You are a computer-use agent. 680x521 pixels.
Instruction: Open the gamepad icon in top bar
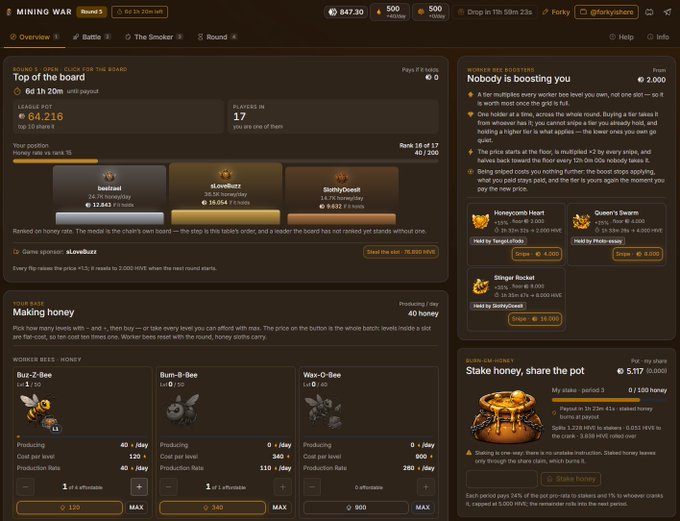tap(649, 12)
